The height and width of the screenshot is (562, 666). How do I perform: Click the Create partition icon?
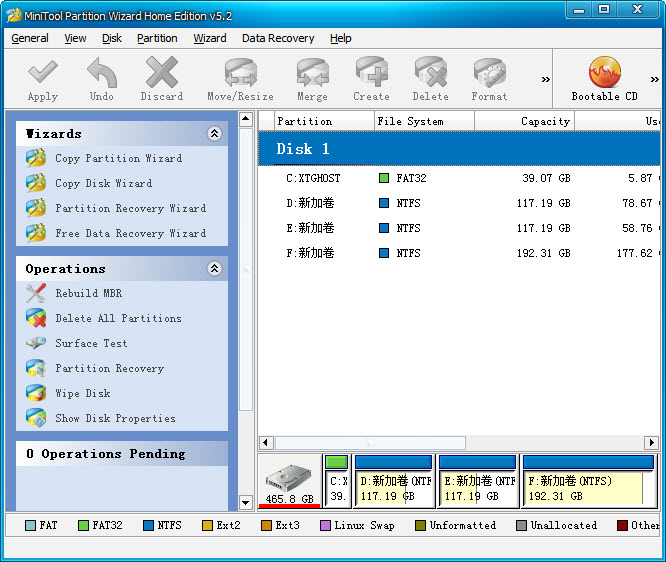[x=371, y=75]
